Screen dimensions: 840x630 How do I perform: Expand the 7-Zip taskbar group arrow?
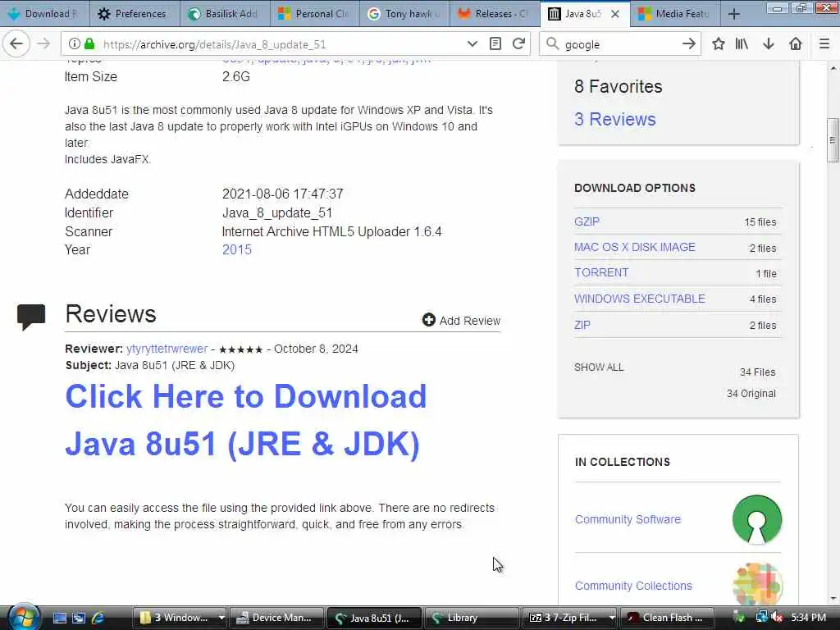(612, 618)
